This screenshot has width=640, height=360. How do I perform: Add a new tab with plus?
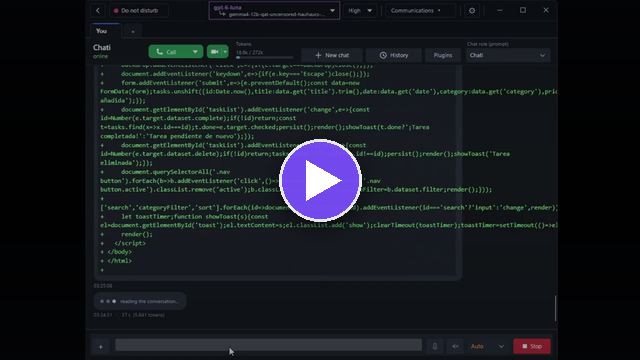(133, 31)
